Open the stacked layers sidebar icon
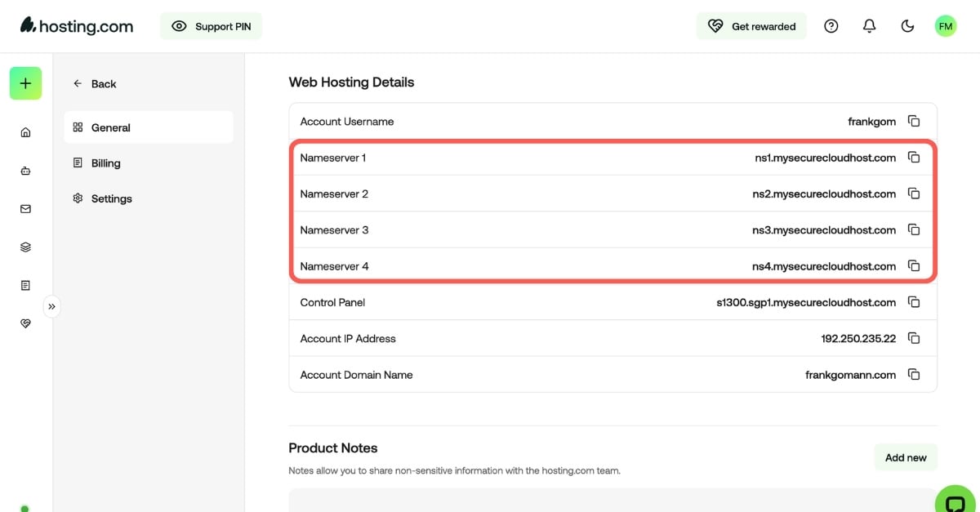980x512 pixels. click(x=25, y=247)
